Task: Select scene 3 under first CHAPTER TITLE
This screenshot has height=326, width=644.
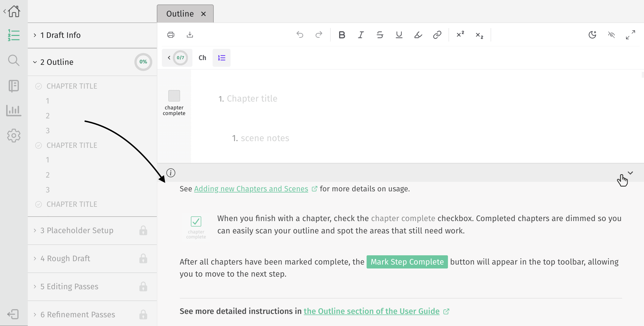Action: coord(48,131)
